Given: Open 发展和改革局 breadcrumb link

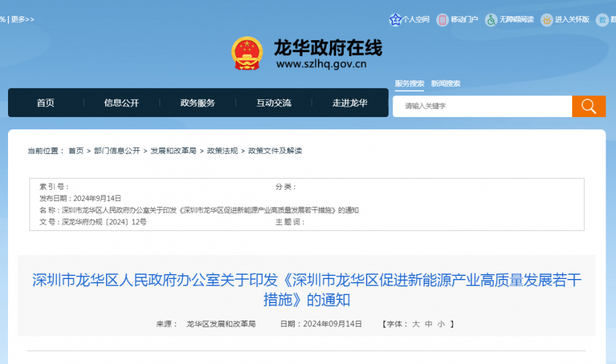Looking at the screenshot, I should (173, 151).
